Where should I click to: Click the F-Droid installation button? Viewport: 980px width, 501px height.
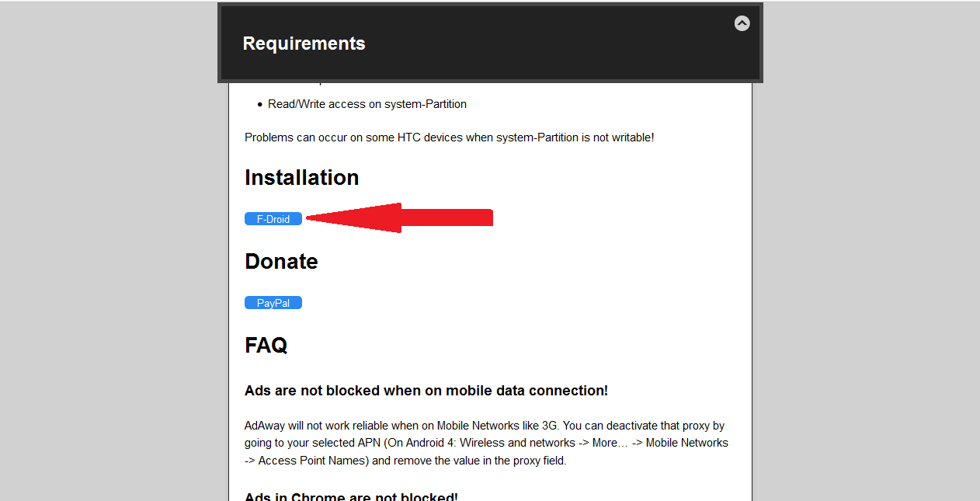[x=273, y=219]
